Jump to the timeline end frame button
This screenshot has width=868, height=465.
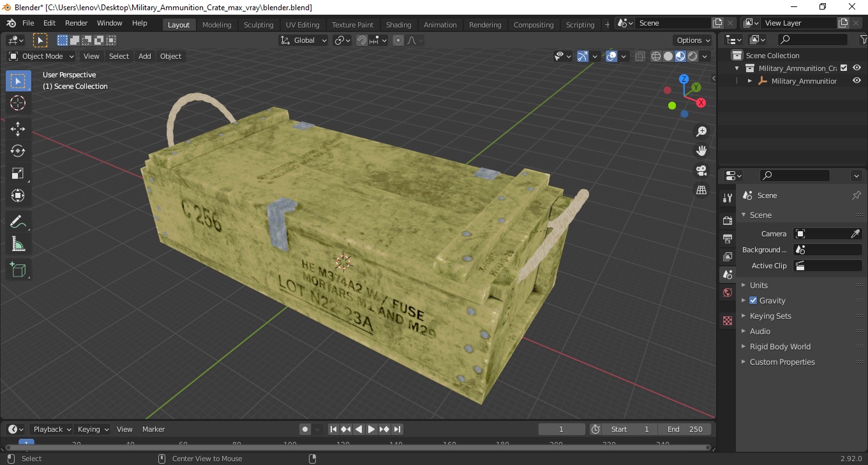pos(397,429)
